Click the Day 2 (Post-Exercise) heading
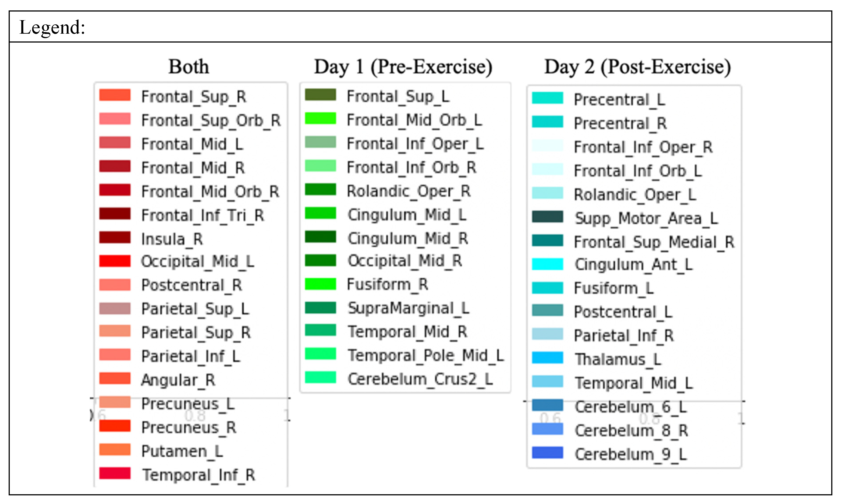Image resolution: width=841 pixels, height=504 pixels. click(637, 66)
